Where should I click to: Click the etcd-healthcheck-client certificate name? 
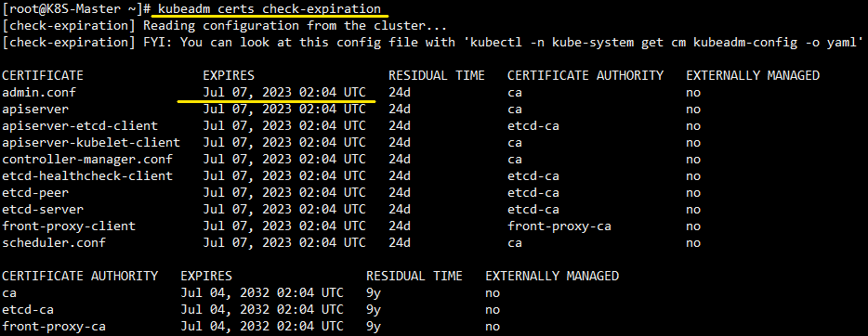(87, 175)
